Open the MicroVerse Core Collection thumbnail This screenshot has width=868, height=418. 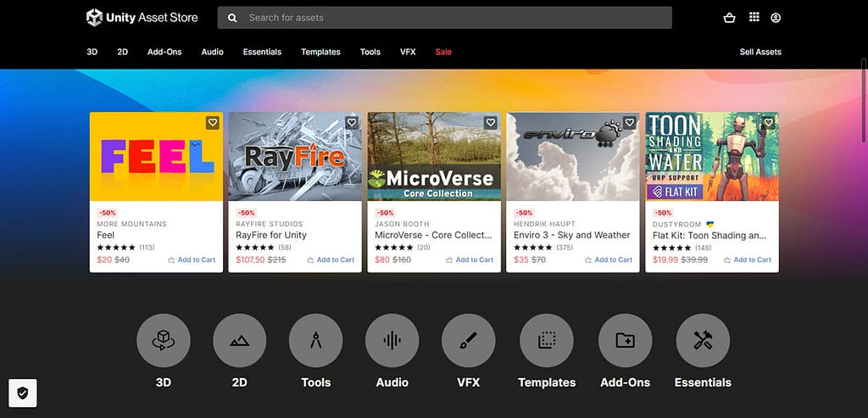pyautogui.click(x=434, y=156)
